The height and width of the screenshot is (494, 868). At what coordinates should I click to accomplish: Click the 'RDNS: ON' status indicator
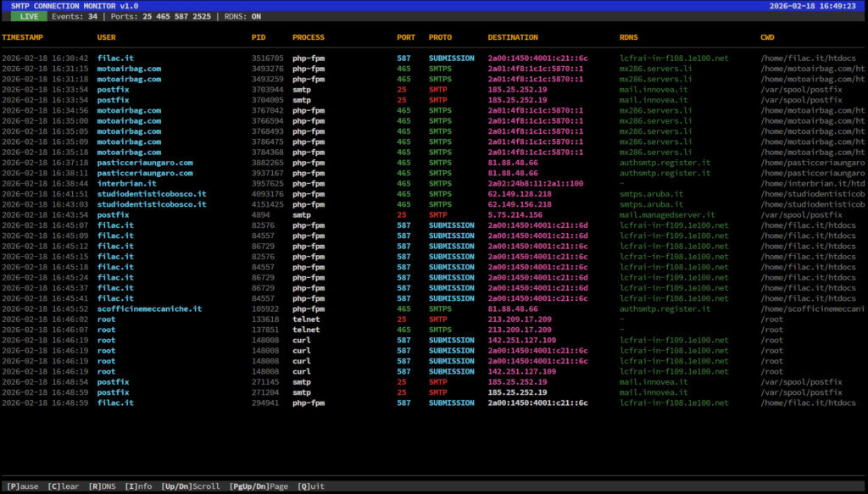pyautogui.click(x=242, y=17)
